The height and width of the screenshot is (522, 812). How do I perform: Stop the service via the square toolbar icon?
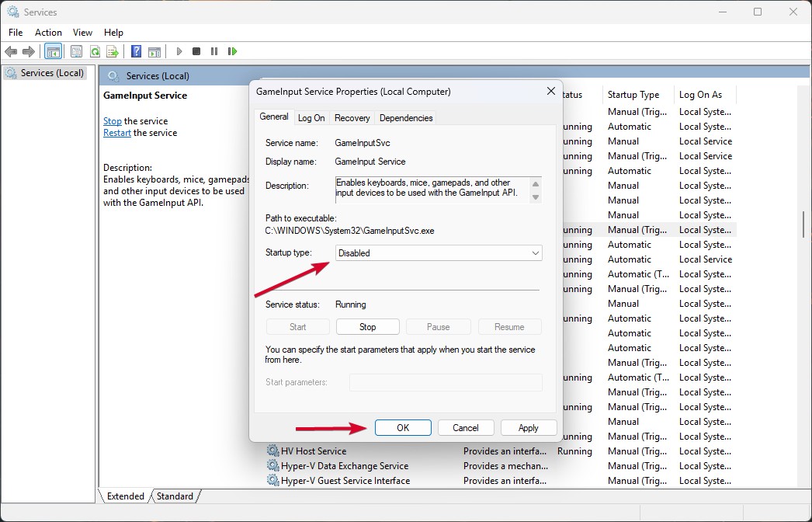pos(196,51)
